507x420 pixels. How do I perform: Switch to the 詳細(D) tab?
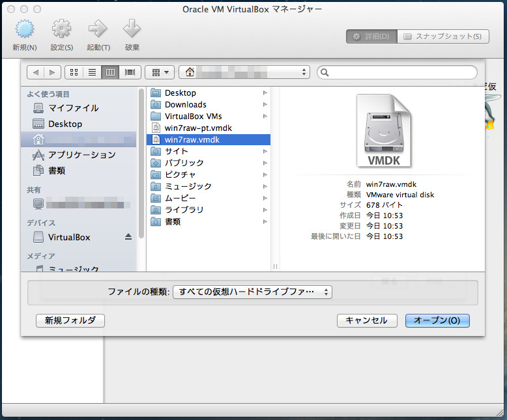coord(371,36)
